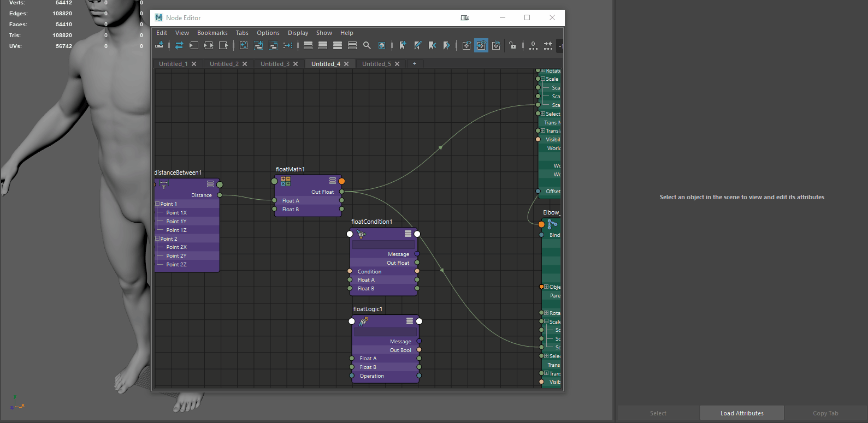Viewport: 868px width, 423px height.
Task: Toggle the icon right of the search magnifier
Action: point(382,45)
